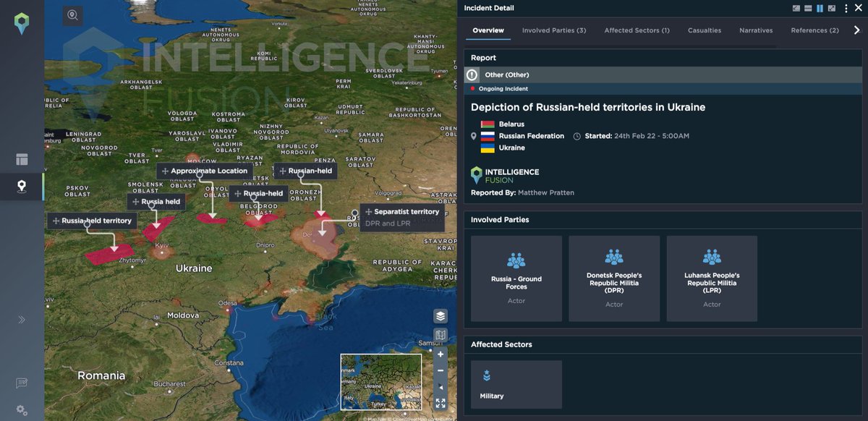Select the Separatist territory map label
868x421 pixels.
[x=402, y=217]
